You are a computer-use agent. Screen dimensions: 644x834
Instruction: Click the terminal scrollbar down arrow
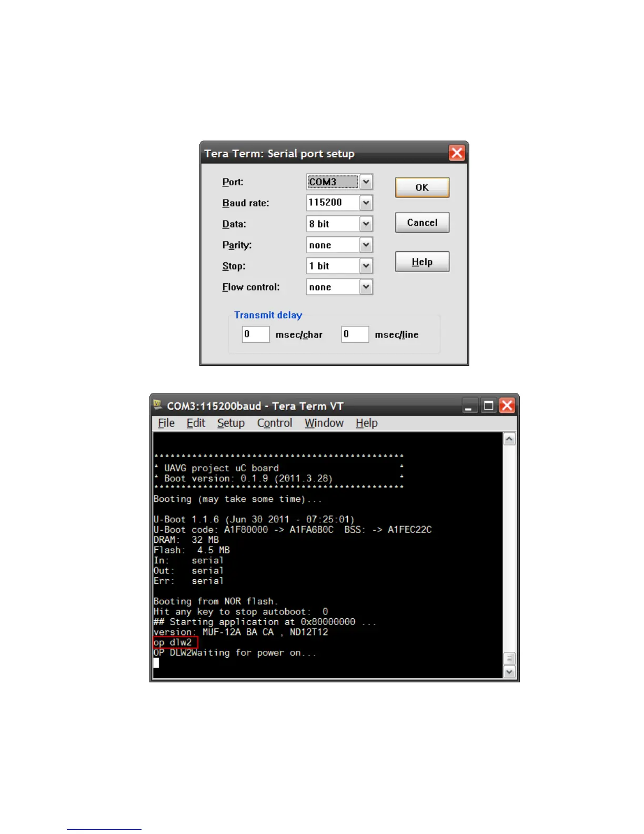pos(509,672)
